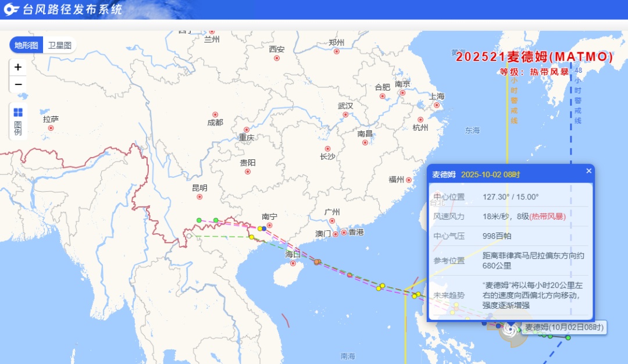Zoom in with the plus button
The height and width of the screenshot is (364, 628).
(18, 67)
